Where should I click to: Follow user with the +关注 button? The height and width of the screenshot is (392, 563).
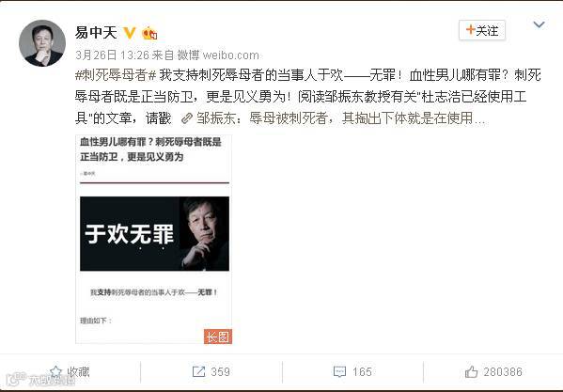(x=482, y=30)
